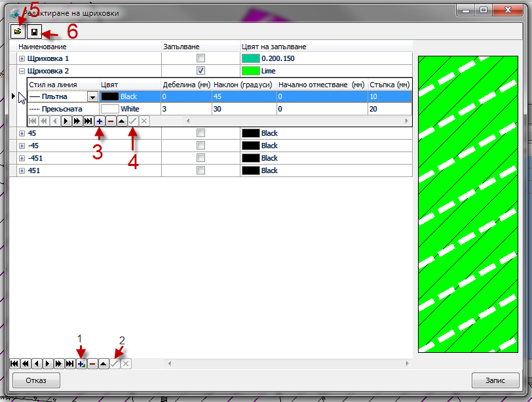Add a new line with inner plus button
Viewport: 532px width, 402px height.
(99, 121)
